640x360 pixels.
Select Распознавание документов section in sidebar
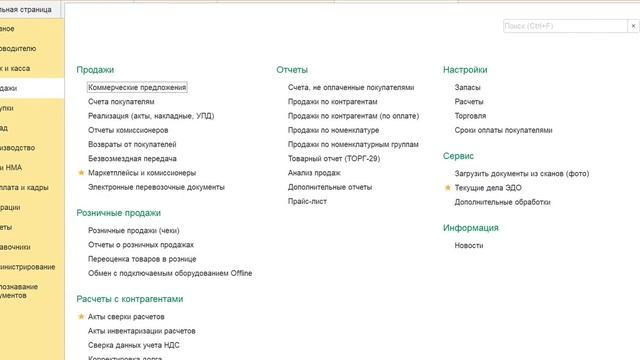click(x=32, y=291)
